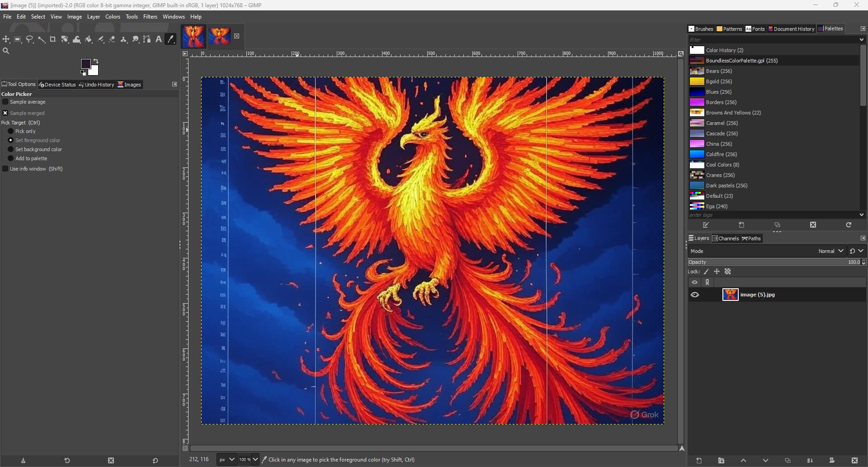868x467 pixels.
Task: Select the Zoom magnifier tool
Action: (6, 51)
